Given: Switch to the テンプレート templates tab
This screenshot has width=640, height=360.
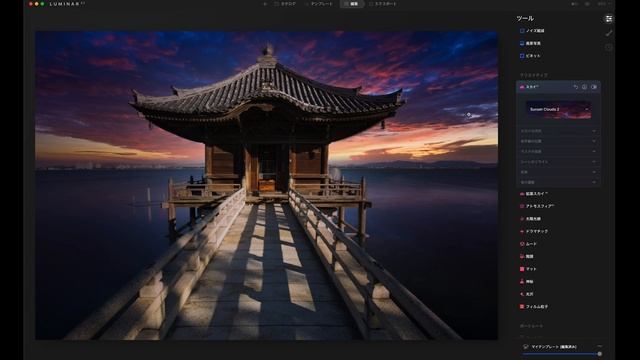Looking at the screenshot, I should click(319, 4).
